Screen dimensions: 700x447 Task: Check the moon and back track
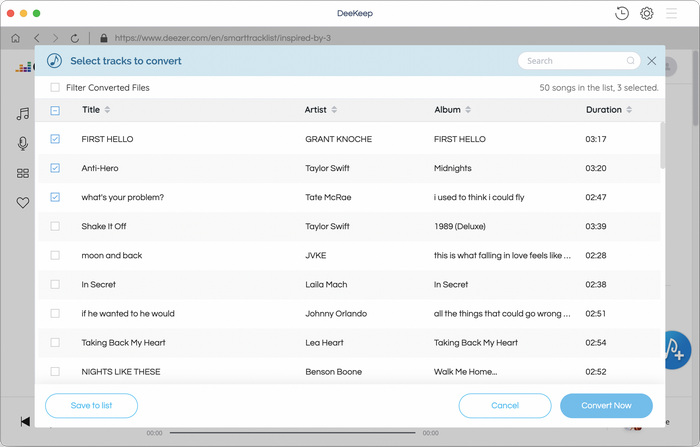(55, 255)
